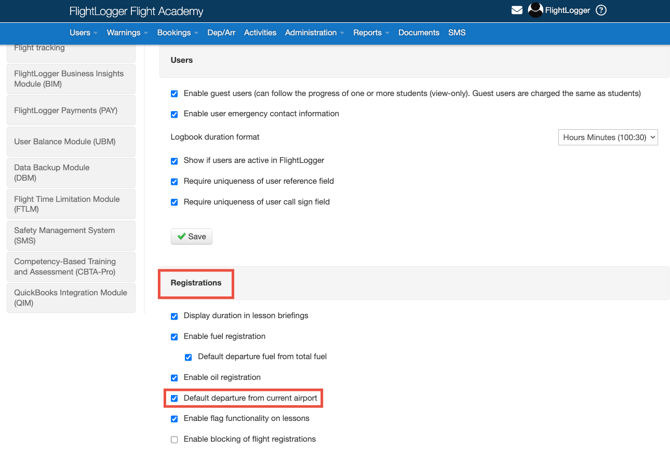Image resolution: width=670 pixels, height=450 pixels.
Task: Open the help question mark icon
Action: coord(601,11)
